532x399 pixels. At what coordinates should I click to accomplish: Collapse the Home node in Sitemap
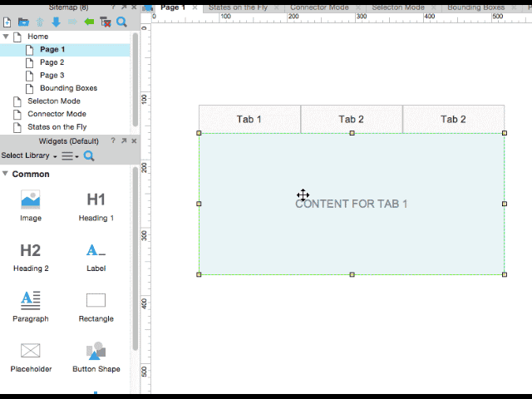(x=6, y=36)
